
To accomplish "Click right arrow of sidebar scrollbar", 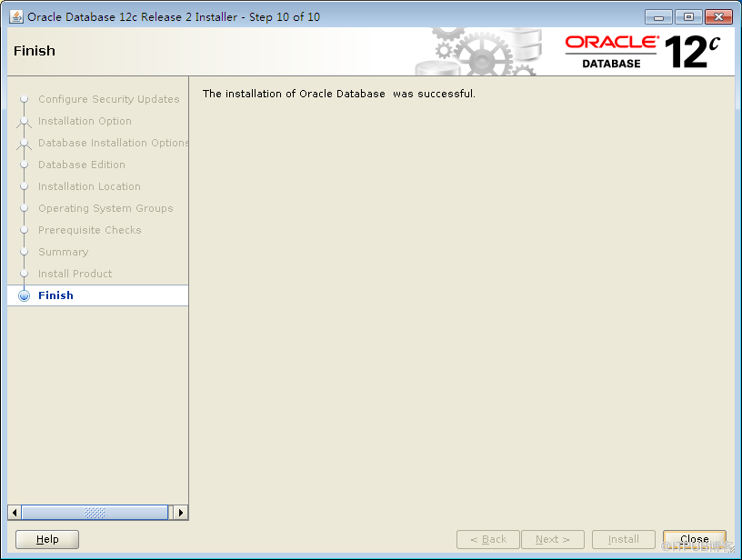I will [181, 513].
